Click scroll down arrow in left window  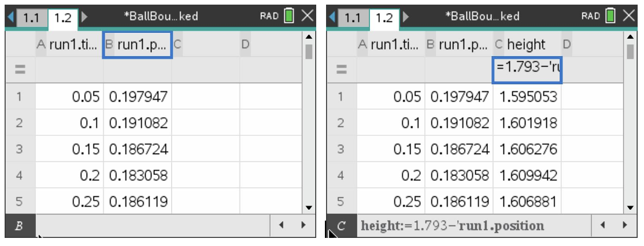(309, 208)
